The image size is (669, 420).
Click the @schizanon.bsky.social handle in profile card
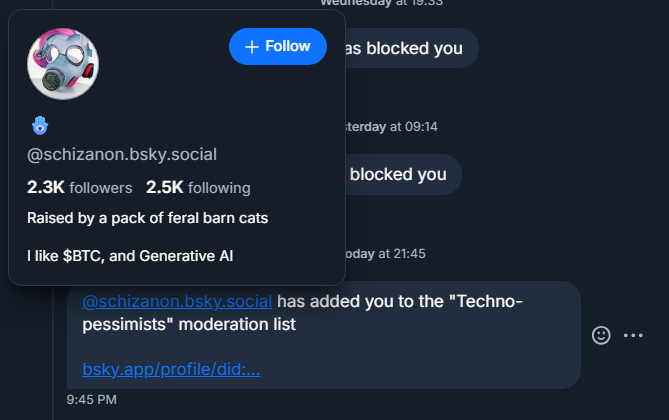click(122, 154)
